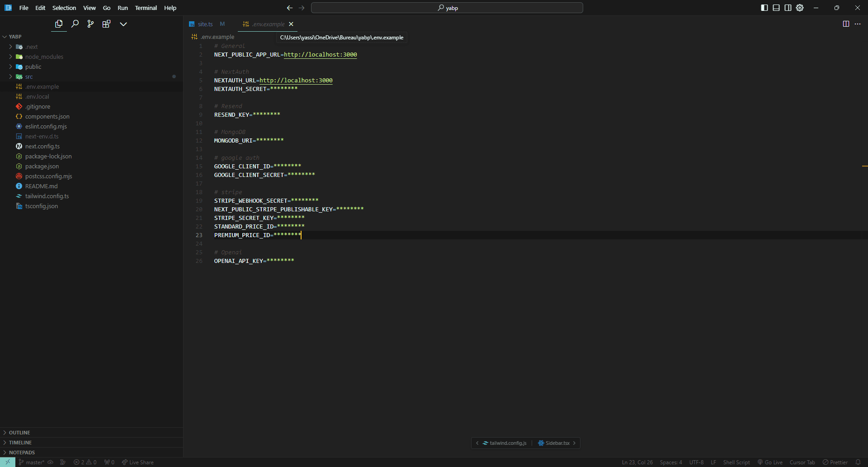Open the Selection menu
Image resolution: width=868 pixels, height=467 pixels.
pyautogui.click(x=64, y=8)
